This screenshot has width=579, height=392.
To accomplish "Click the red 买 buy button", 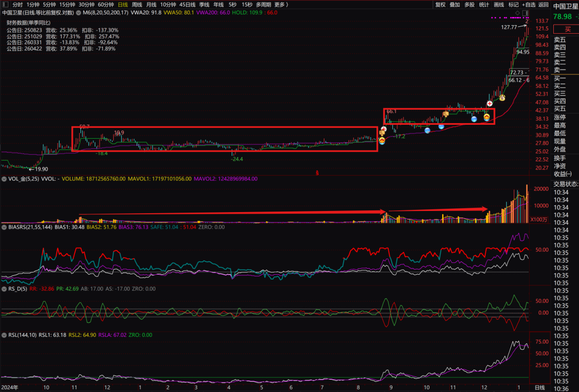I will [568, 29].
